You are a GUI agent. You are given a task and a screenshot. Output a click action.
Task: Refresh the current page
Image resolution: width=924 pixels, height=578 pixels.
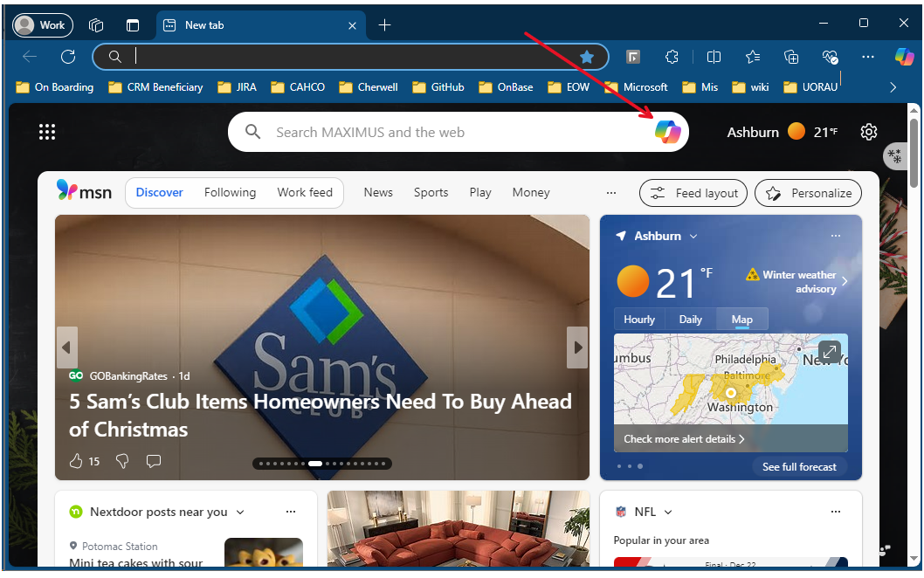click(68, 57)
